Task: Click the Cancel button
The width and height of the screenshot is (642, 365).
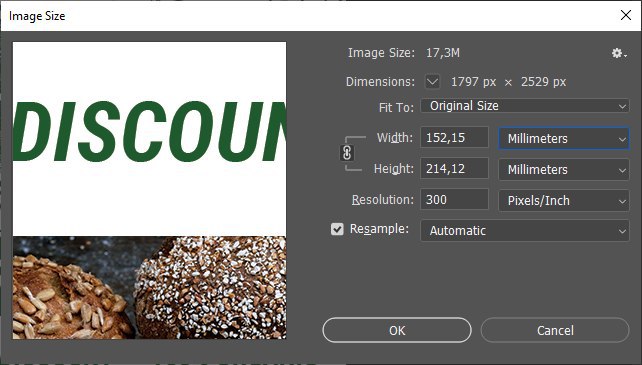Action: (555, 330)
